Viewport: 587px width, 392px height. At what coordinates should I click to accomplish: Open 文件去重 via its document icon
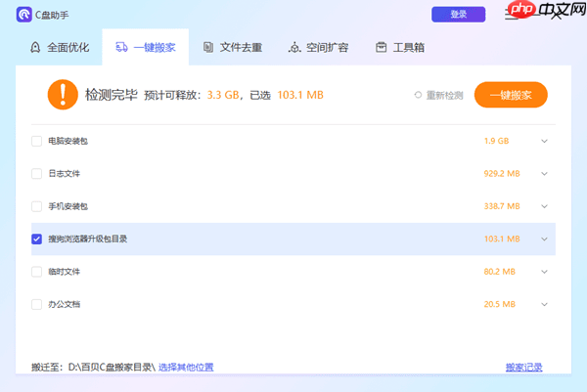208,47
